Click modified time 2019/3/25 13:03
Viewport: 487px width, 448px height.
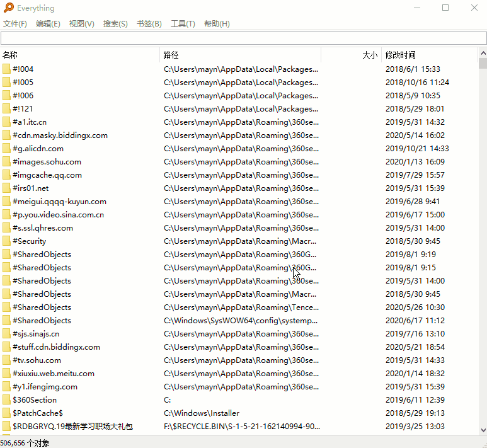(x=415, y=426)
